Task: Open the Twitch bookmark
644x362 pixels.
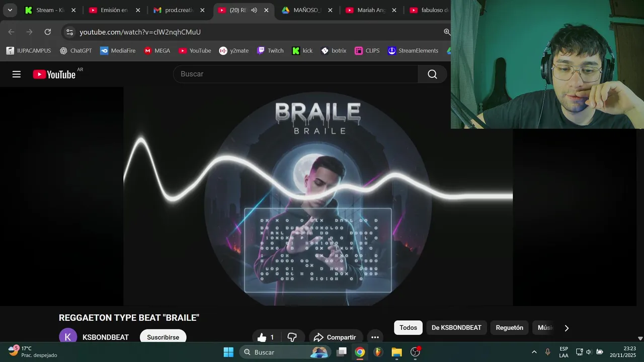Action: pyautogui.click(x=270, y=51)
